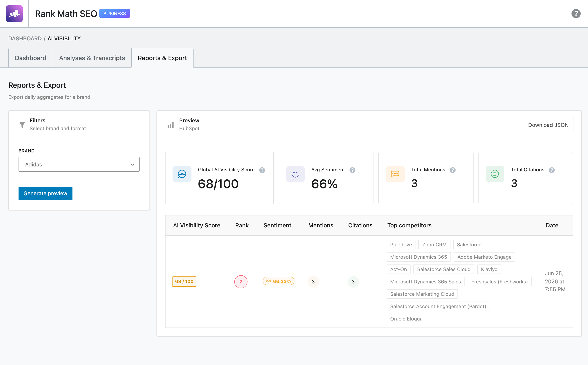Click the BUSINESS plan badge

(115, 14)
